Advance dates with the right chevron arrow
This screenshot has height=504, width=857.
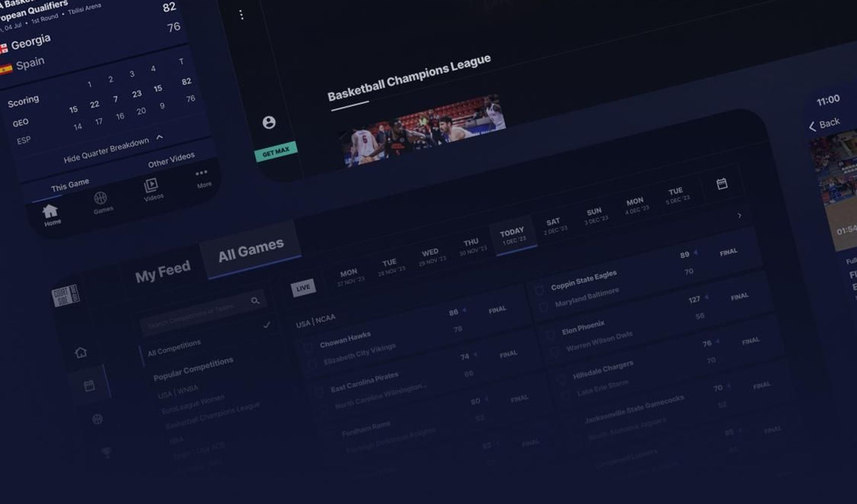[x=740, y=216]
